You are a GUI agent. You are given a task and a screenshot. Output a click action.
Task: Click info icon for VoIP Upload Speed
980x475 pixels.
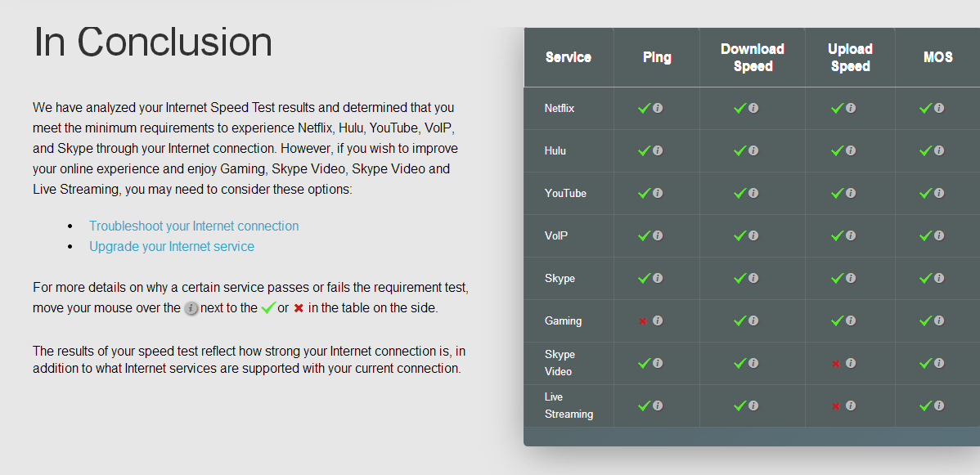coord(851,235)
